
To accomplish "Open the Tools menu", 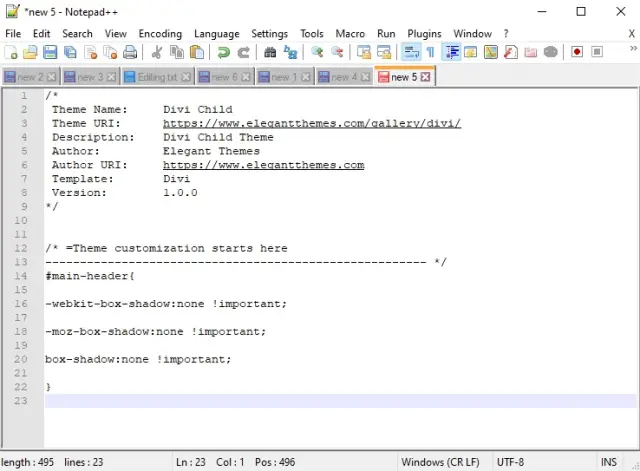I will point(312,33).
